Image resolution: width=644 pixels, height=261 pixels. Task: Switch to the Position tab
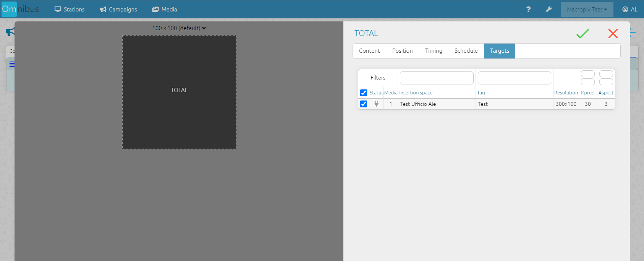402,51
